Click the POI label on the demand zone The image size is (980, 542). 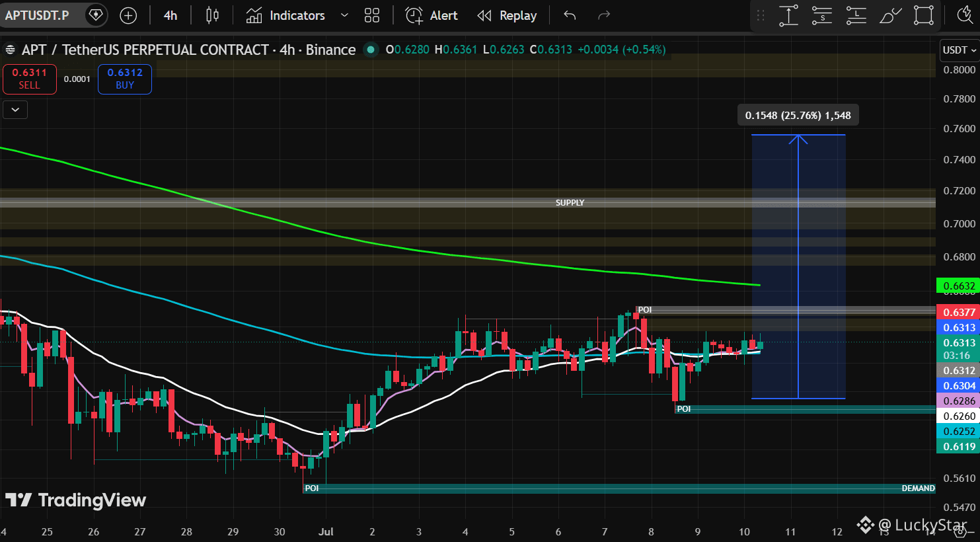[312, 488]
